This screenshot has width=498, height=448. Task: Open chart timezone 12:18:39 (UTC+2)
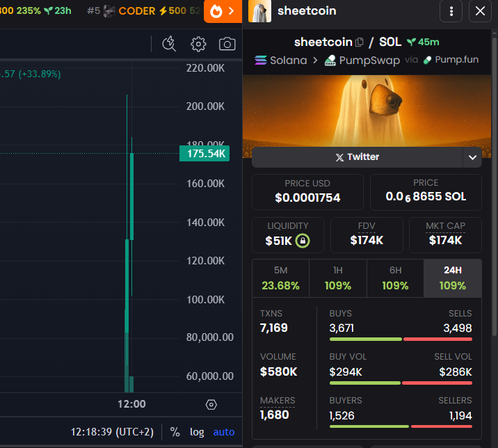[112, 432]
